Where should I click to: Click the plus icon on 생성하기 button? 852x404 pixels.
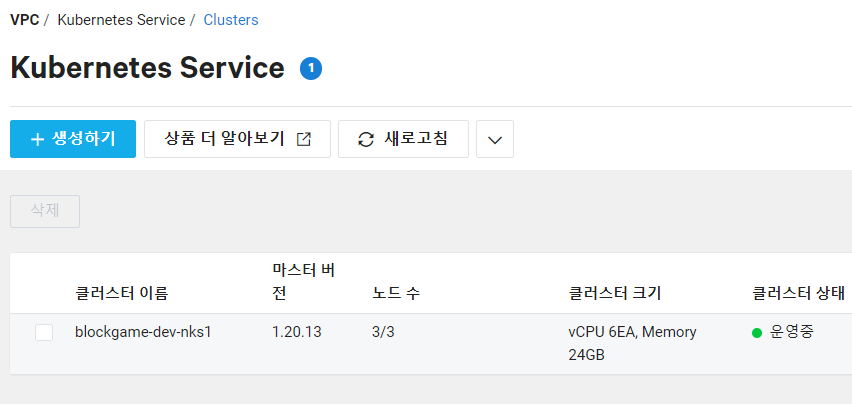tap(37, 140)
